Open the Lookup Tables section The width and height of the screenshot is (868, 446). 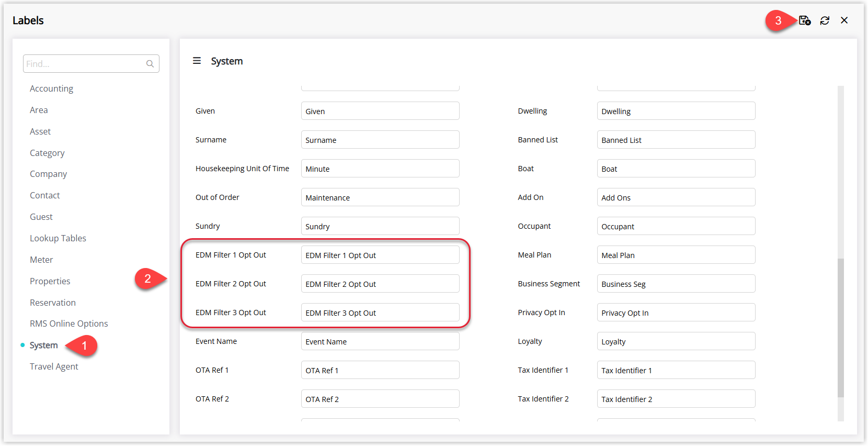[58, 238]
